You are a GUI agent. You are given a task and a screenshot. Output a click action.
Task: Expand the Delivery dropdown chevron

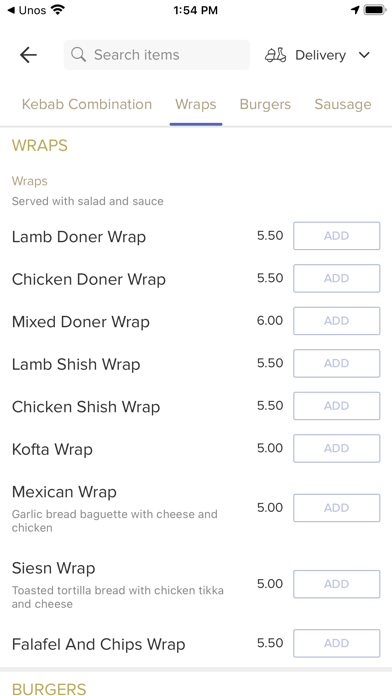(364, 55)
